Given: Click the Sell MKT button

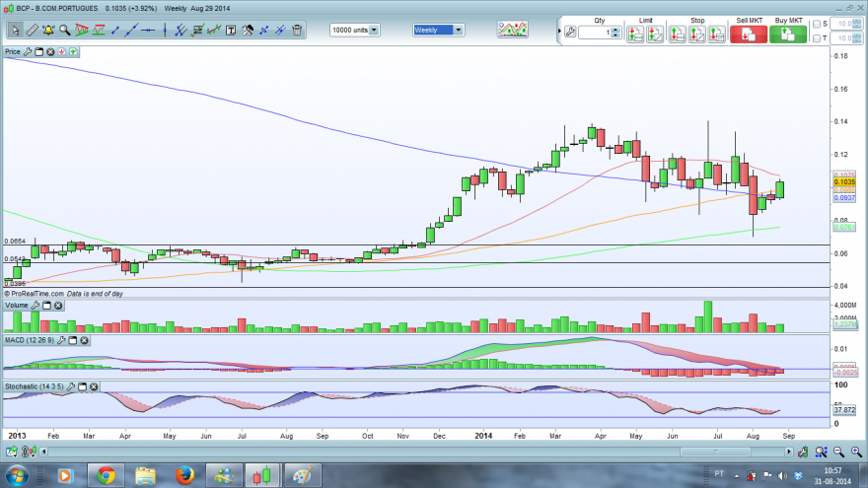Looking at the screenshot, I should [749, 34].
